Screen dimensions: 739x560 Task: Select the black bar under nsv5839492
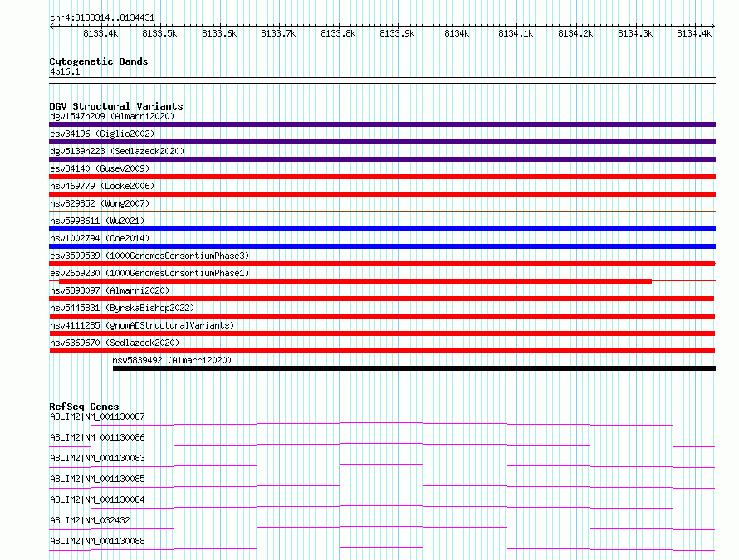point(414,368)
